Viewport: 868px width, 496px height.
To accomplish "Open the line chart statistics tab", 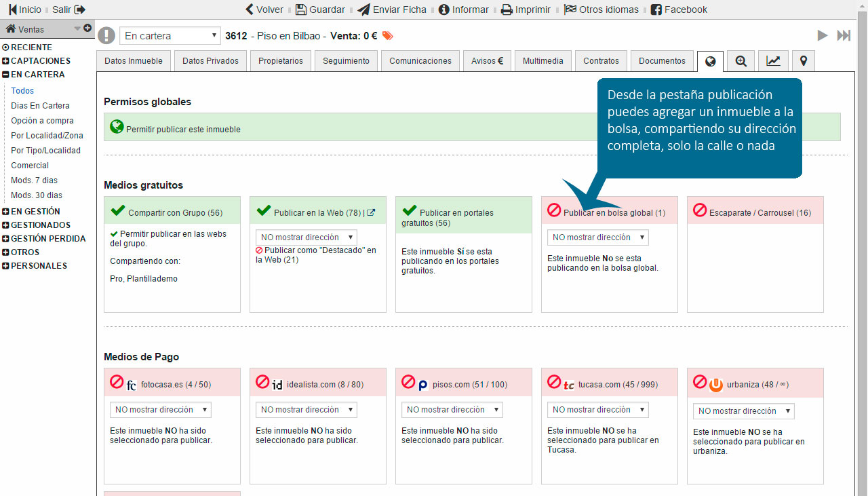I will 773,61.
